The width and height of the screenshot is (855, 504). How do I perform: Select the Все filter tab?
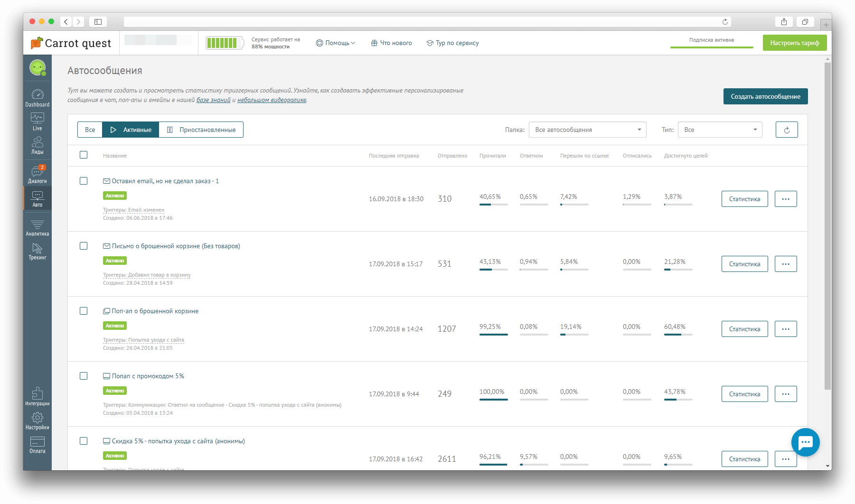(90, 130)
